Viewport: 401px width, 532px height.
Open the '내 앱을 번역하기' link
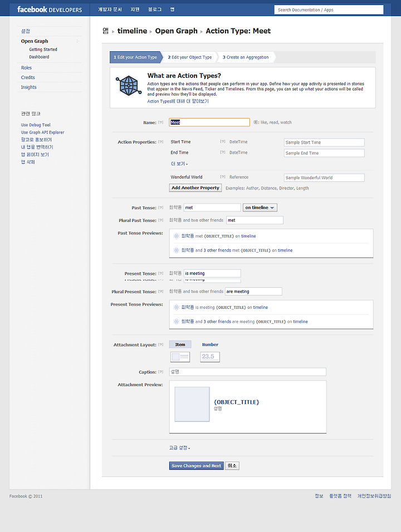coord(37,147)
